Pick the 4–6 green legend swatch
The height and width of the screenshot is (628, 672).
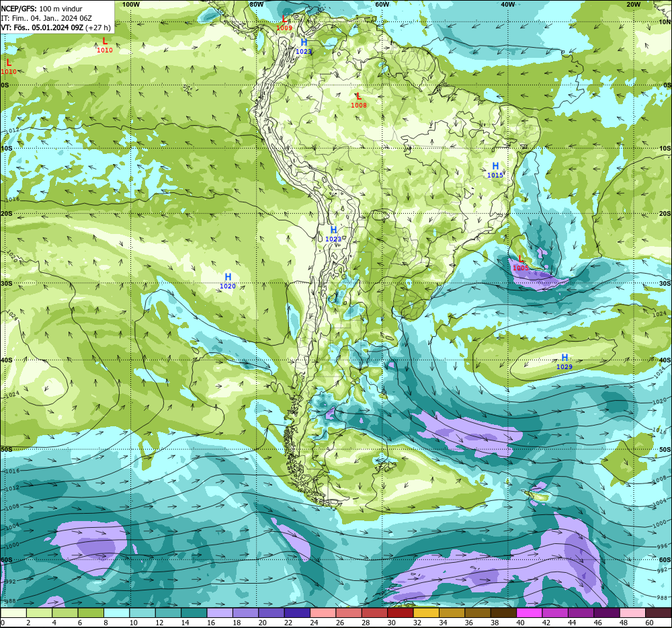point(65,613)
